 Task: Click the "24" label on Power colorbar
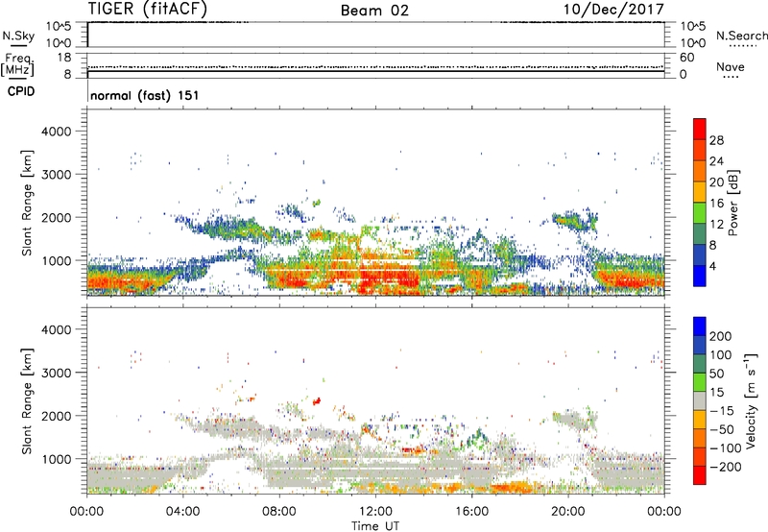tap(716, 161)
